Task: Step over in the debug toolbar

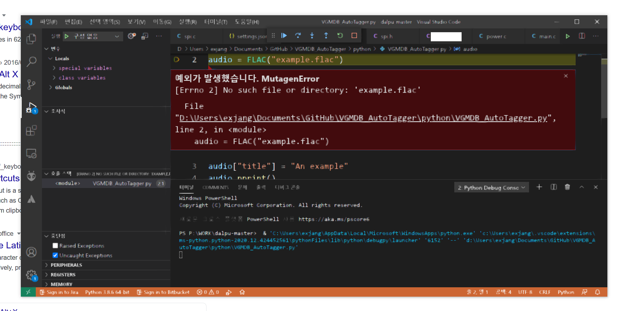Action: (298, 36)
